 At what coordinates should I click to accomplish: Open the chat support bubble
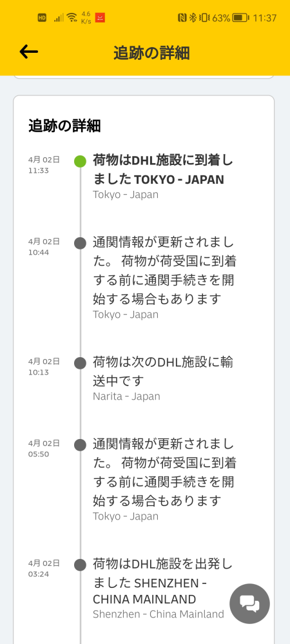point(250,604)
